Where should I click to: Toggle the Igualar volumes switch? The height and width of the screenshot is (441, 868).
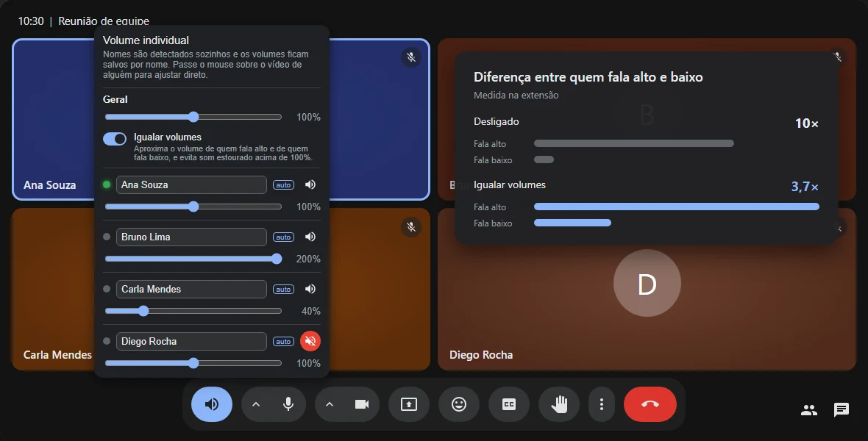pos(115,139)
